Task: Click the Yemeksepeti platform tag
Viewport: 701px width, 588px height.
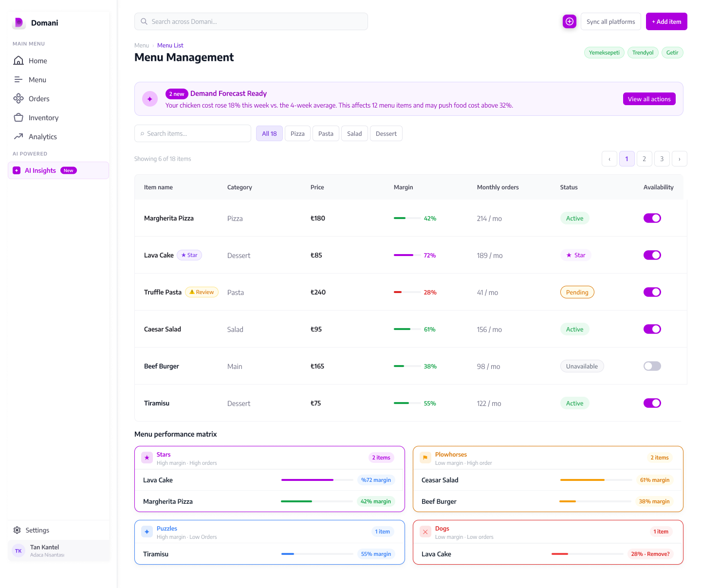Action: pos(604,53)
